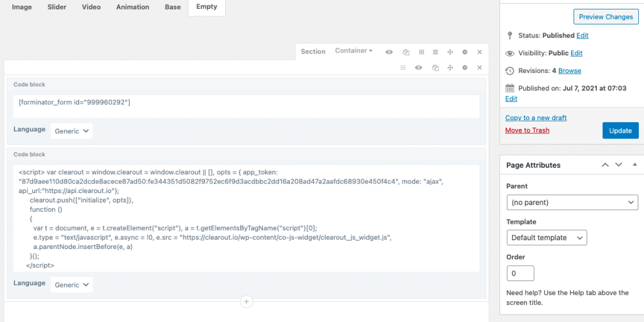Edit the Published status link
644x322 pixels.
582,35
